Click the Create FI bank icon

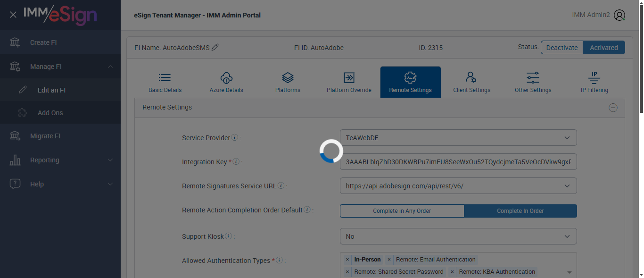point(15,42)
